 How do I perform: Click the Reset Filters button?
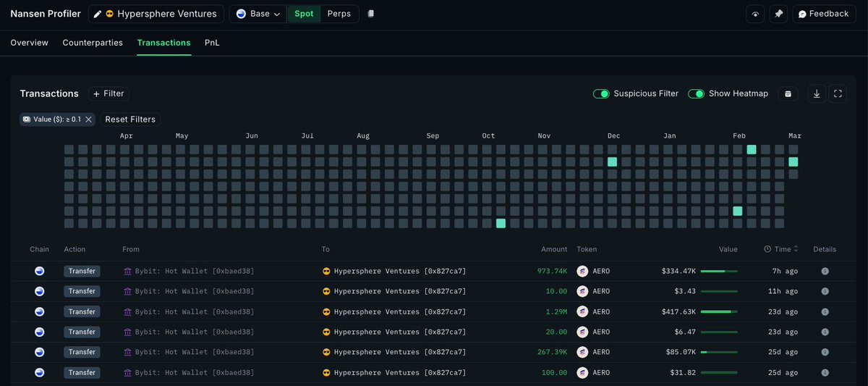click(x=130, y=119)
